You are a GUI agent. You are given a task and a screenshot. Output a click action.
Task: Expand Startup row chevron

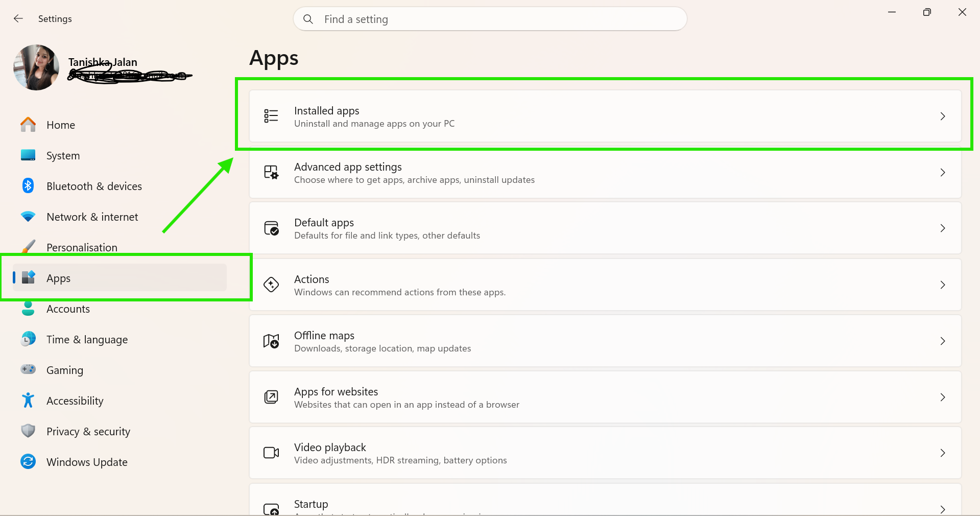[943, 509]
